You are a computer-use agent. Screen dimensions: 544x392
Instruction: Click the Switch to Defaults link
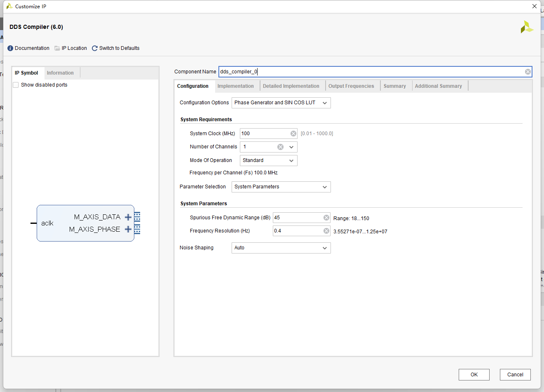(x=120, y=48)
